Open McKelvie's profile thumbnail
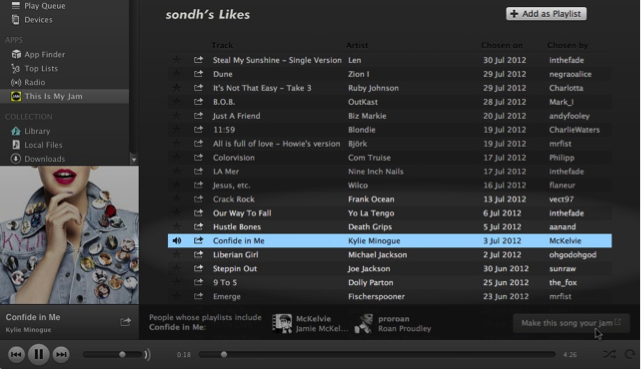Screen dimensions: 641x370 pos(282,323)
